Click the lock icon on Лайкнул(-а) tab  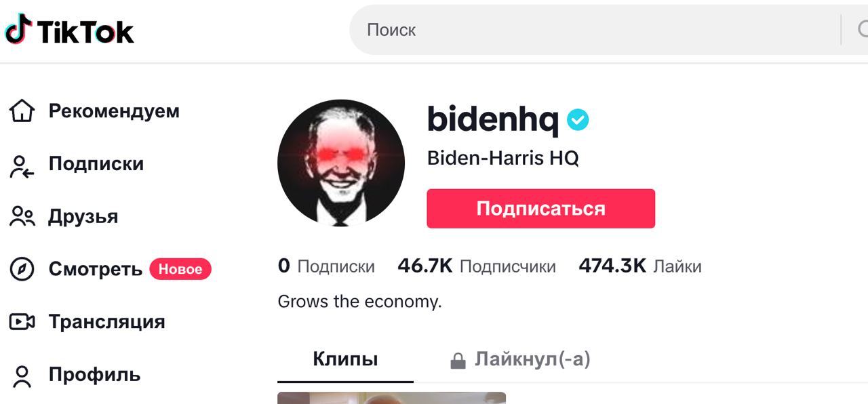458,361
